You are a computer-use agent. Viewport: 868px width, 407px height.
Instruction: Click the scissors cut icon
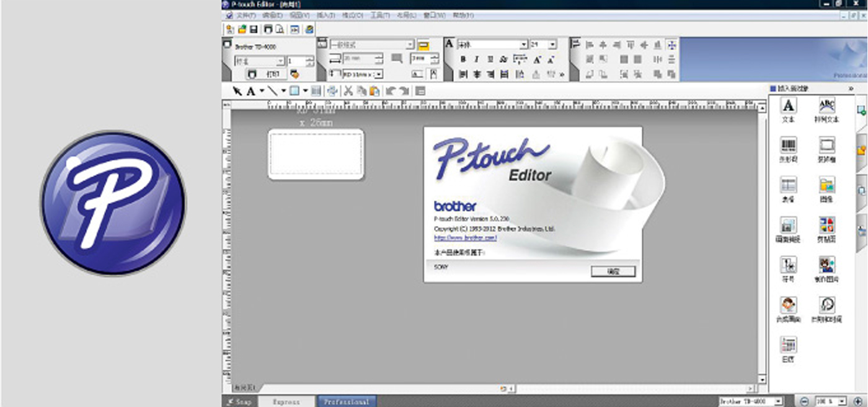[348, 91]
